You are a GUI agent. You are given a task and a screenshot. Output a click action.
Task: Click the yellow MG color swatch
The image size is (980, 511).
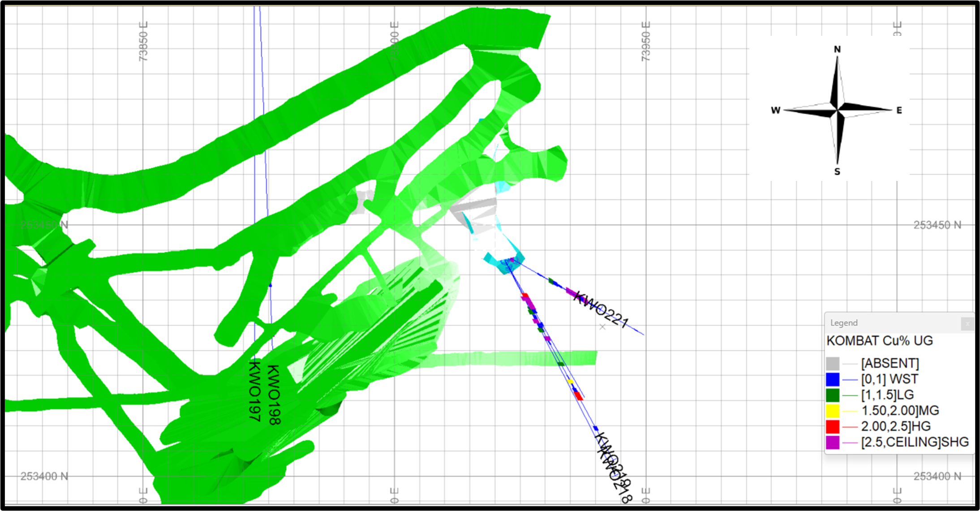[832, 411]
